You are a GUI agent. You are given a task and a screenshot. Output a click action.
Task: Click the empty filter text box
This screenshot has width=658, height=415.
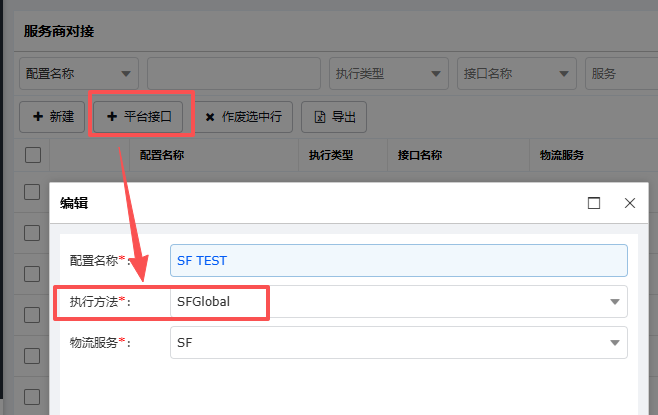234,73
